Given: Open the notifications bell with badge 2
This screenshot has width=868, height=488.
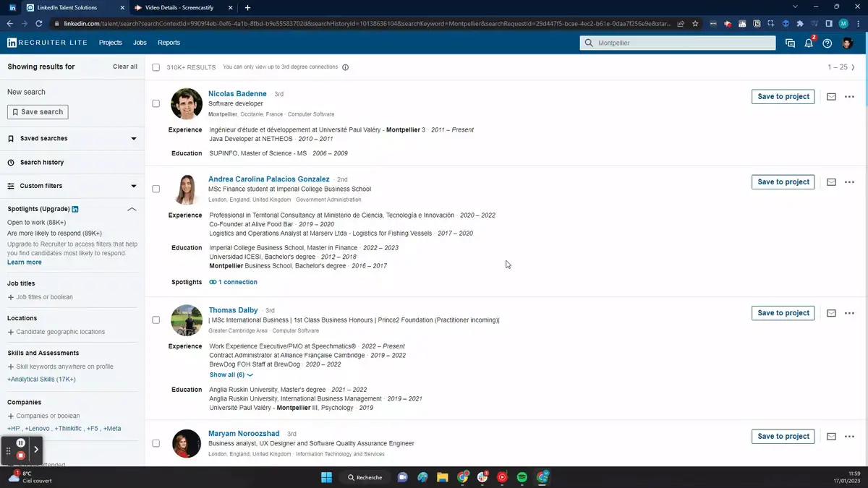Looking at the screenshot, I should point(809,43).
